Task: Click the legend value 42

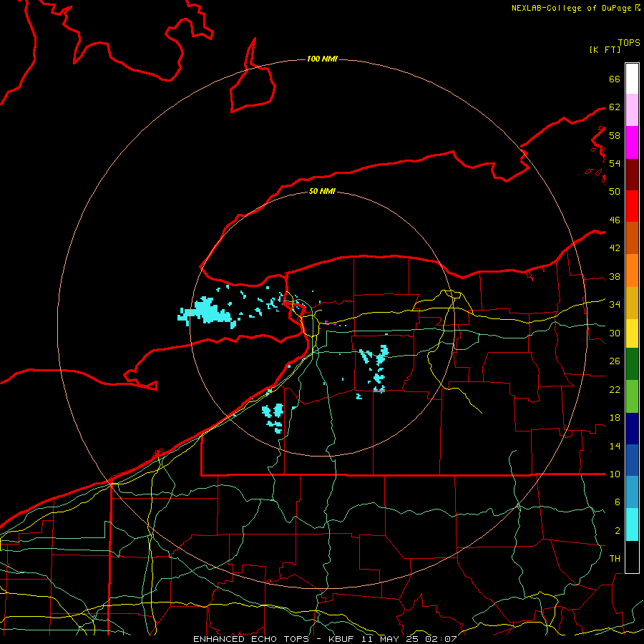Action: 615,248
